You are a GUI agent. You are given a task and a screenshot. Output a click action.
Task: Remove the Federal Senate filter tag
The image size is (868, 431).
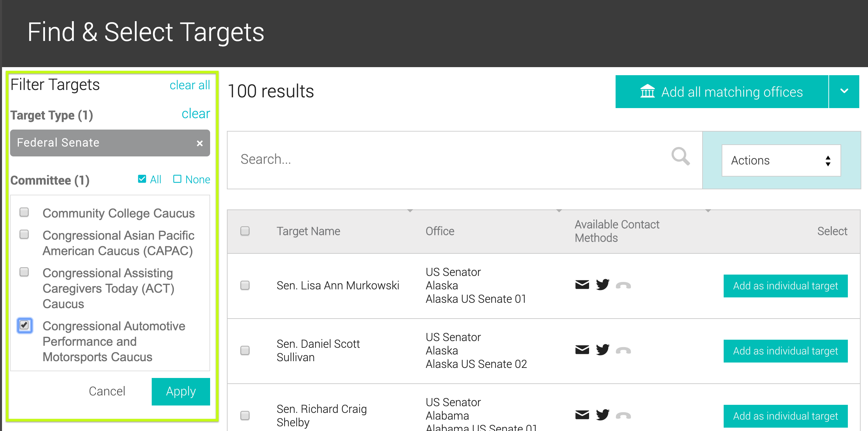point(199,143)
